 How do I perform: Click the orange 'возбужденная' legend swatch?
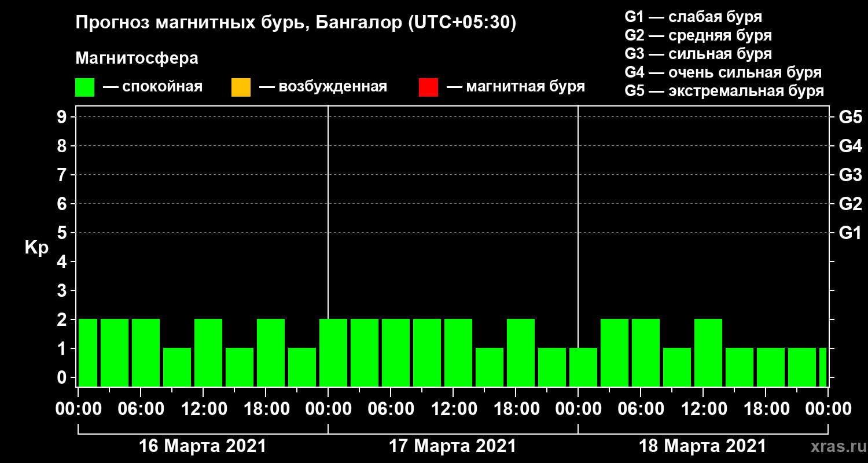241,87
